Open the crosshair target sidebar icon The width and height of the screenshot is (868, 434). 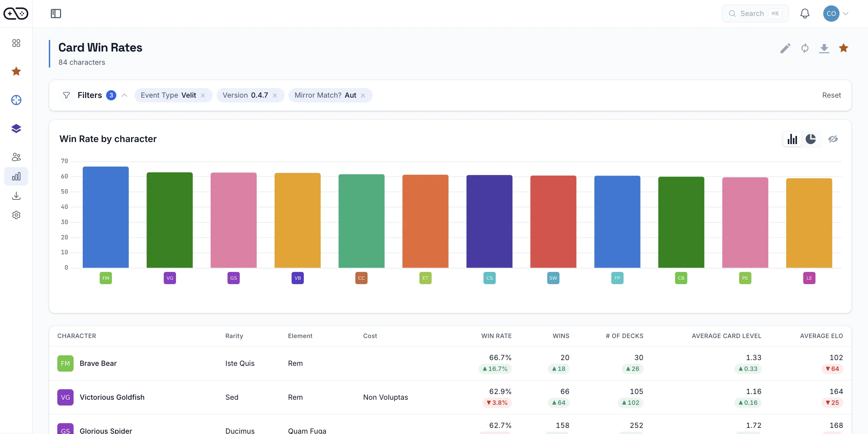[x=16, y=100]
